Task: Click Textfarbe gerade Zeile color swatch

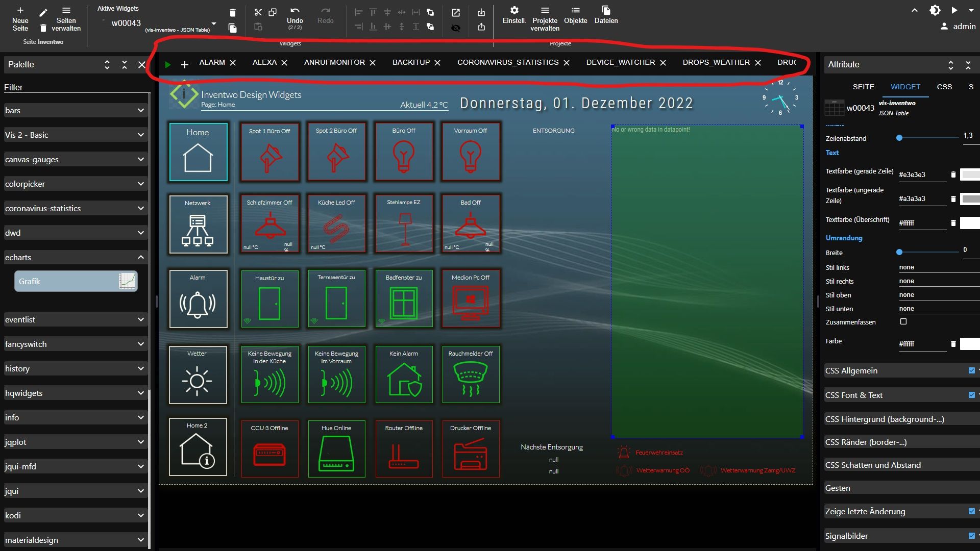Action: click(969, 173)
